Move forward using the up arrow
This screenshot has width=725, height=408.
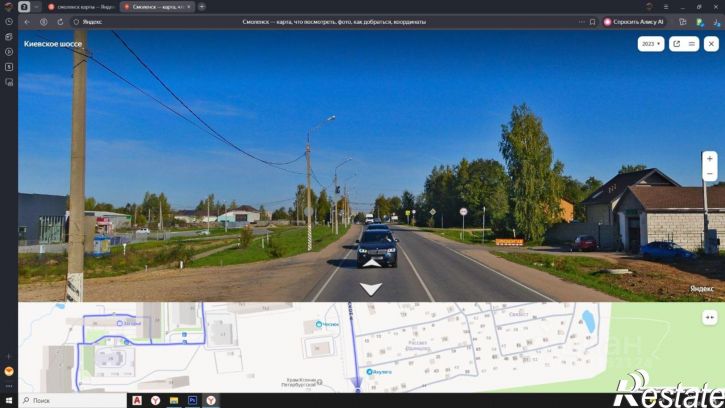(371, 263)
